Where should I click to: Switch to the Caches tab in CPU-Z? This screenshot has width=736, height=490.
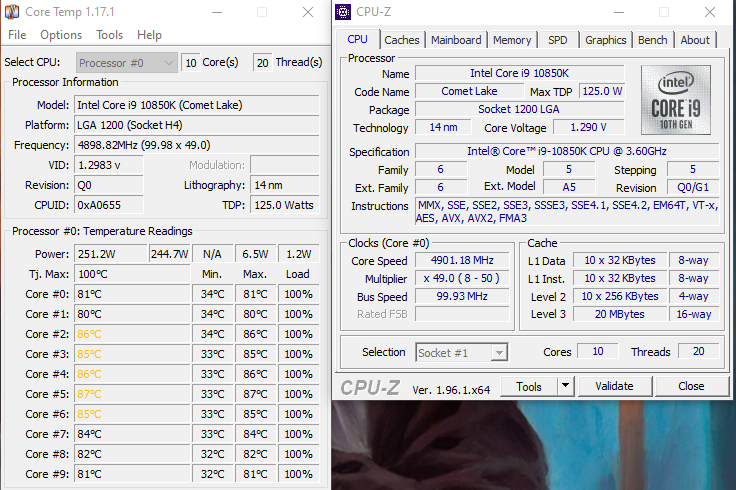(x=402, y=40)
